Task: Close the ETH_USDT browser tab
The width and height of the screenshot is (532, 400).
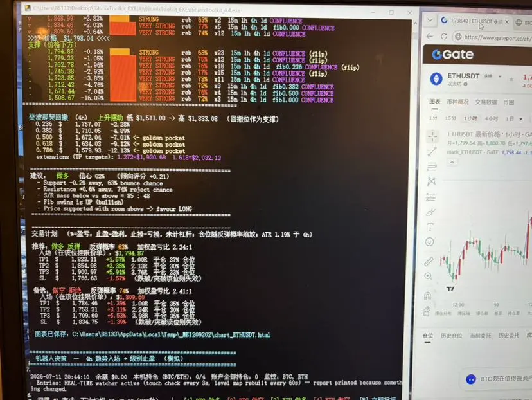Action: 507,22
